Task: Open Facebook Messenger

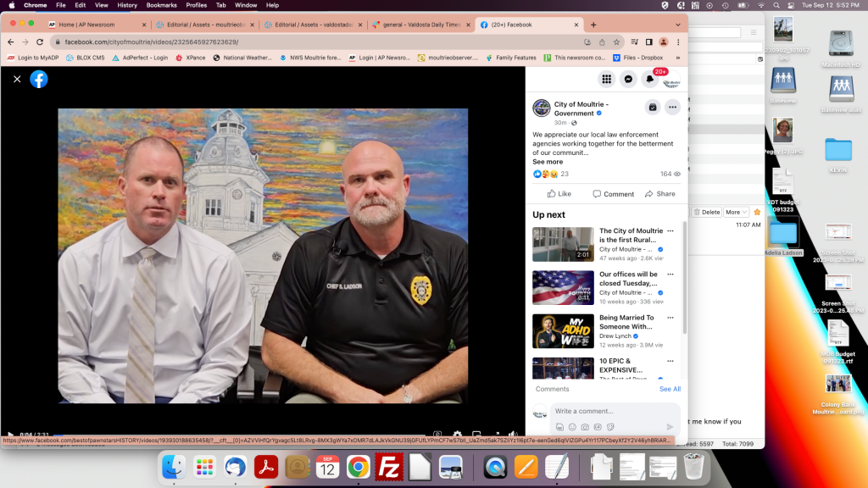Action: (628, 79)
